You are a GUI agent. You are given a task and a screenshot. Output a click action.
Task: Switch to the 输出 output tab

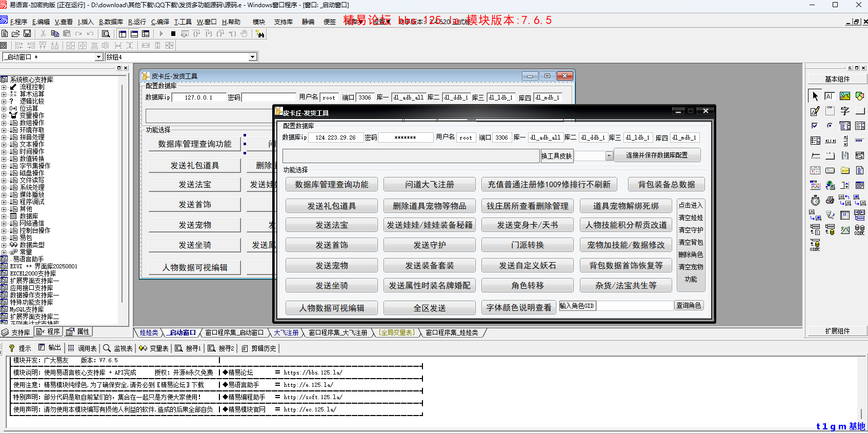click(x=50, y=348)
